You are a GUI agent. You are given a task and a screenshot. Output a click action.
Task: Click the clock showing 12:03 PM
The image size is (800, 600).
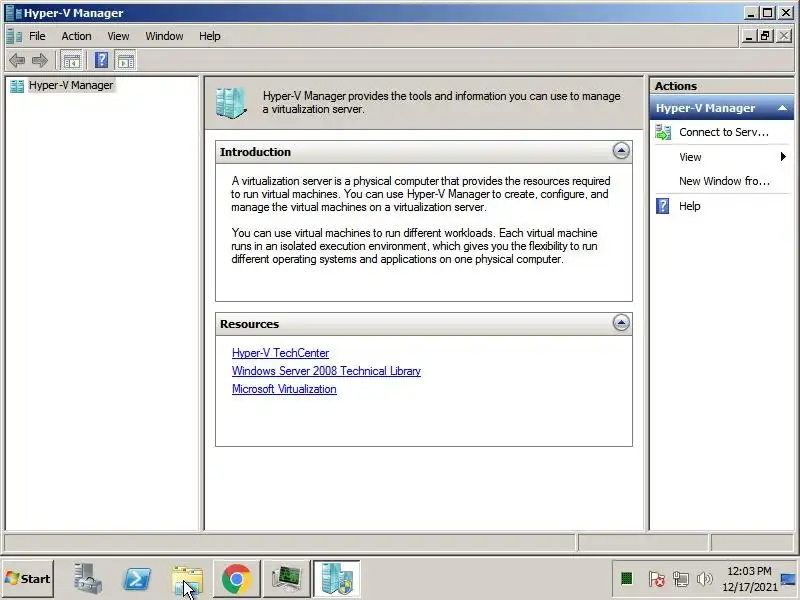click(749, 571)
